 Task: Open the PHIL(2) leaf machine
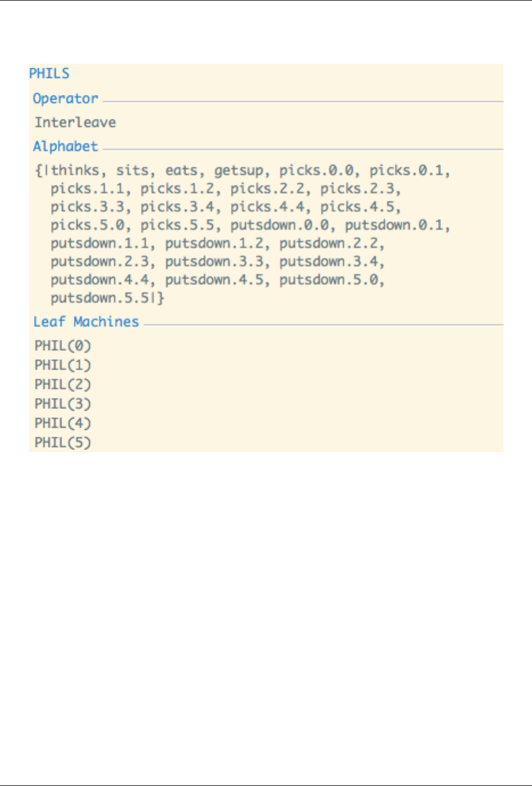point(63,384)
